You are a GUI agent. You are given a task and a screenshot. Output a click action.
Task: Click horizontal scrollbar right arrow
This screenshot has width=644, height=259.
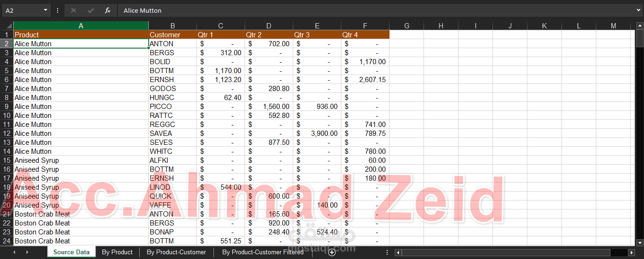click(x=631, y=252)
